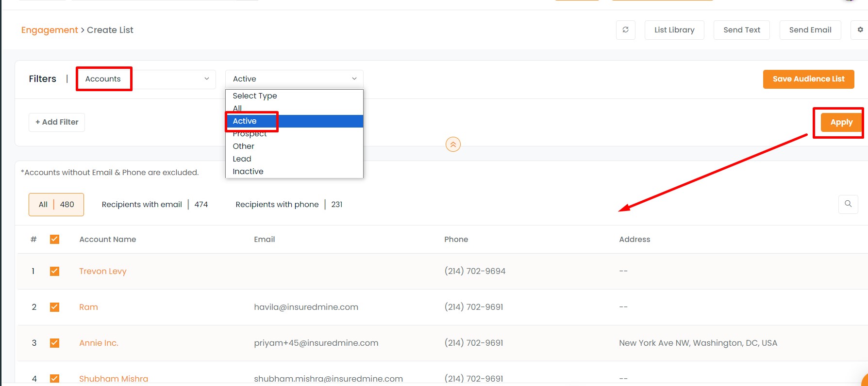
Task: Open the Accounts filter dropdown
Action: pos(147,79)
